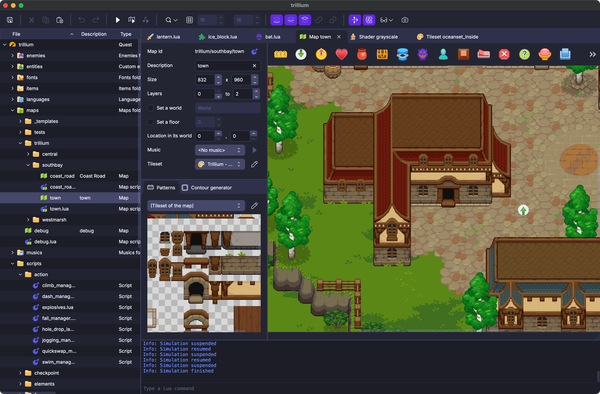
Task: Enable the Set a world checkbox
Action: coord(150,108)
